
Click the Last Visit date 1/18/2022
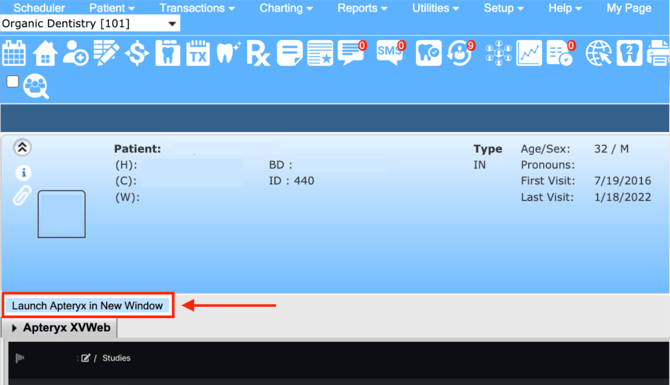click(623, 197)
